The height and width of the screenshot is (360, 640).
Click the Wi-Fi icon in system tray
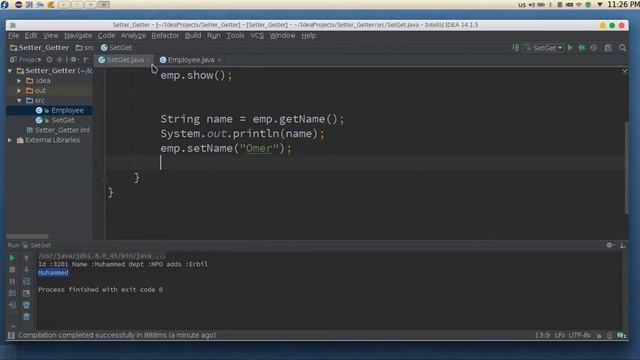(x=578, y=5)
